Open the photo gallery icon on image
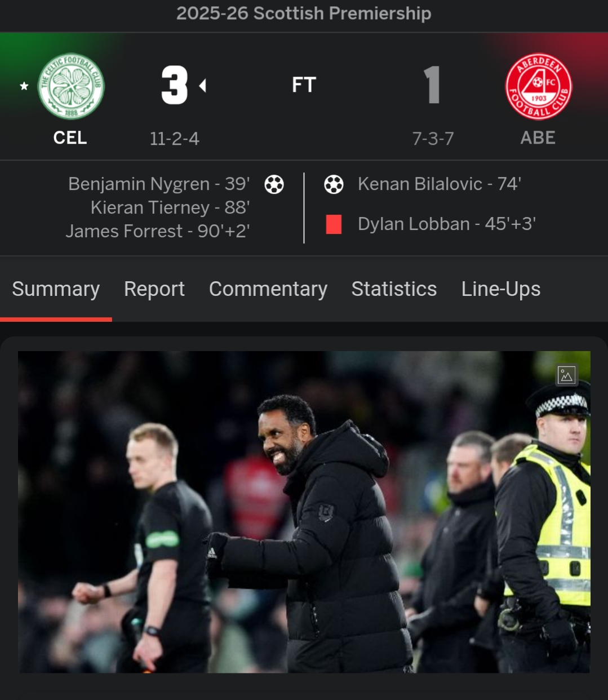This screenshot has height=700, width=608. [x=566, y=375]
